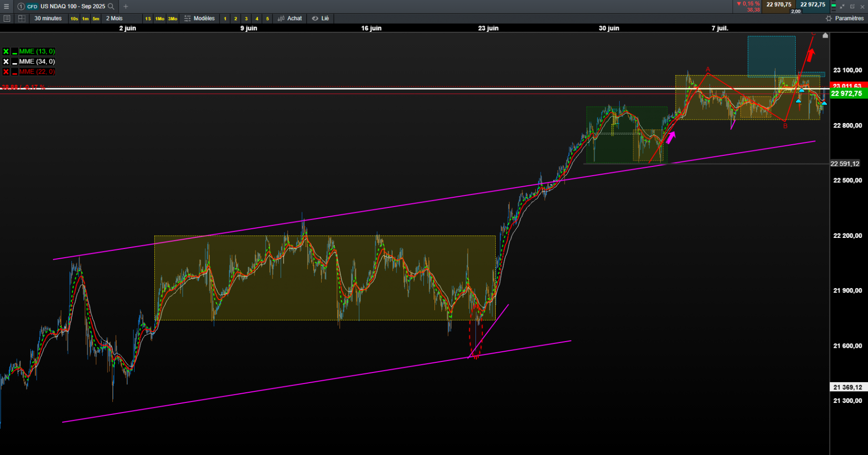Click the sell price 22 970,75
The width and height of the screenshot is (868, 455).
pyautogui.click(x=779, y=4)
